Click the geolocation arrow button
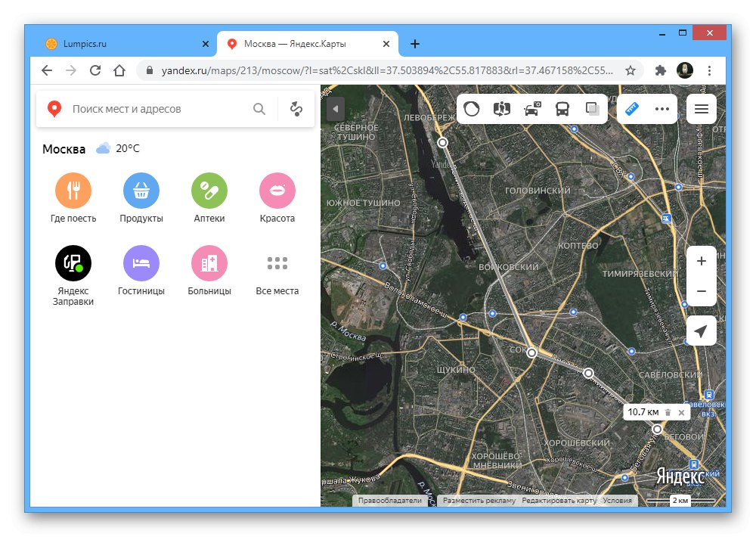This screenshot has height=537, width=756. (x=701, y=331)
